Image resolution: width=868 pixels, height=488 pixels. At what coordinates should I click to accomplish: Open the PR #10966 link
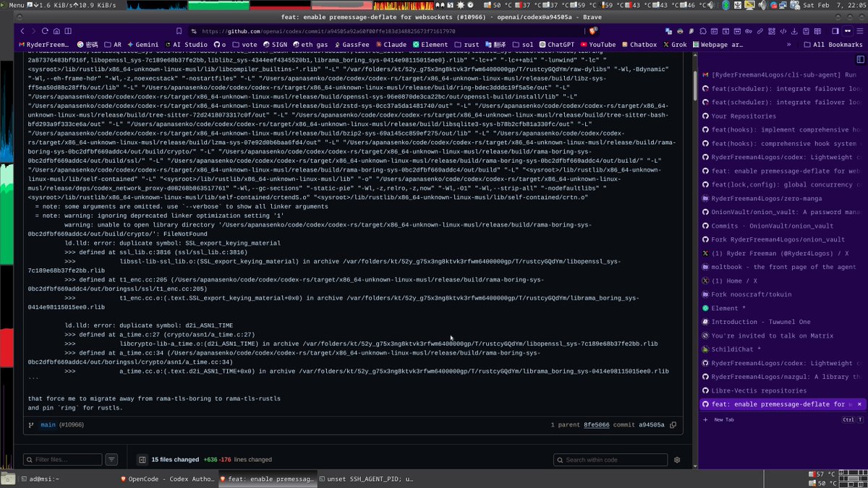[71, 425]
